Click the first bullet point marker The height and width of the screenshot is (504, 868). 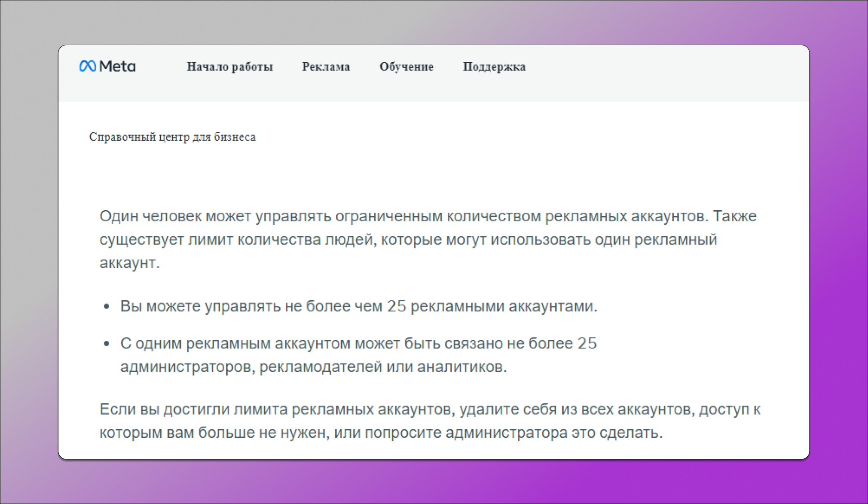point(107,306)
